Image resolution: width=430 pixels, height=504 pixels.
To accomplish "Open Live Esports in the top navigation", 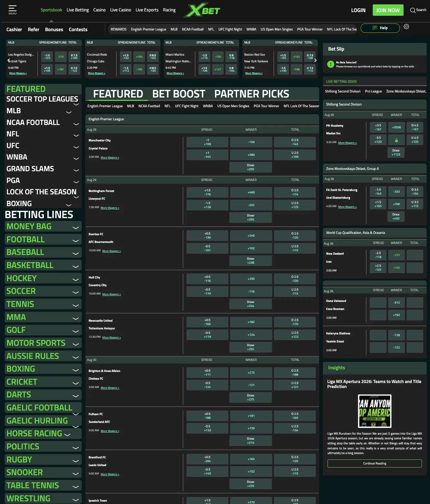I will point(147,10).
